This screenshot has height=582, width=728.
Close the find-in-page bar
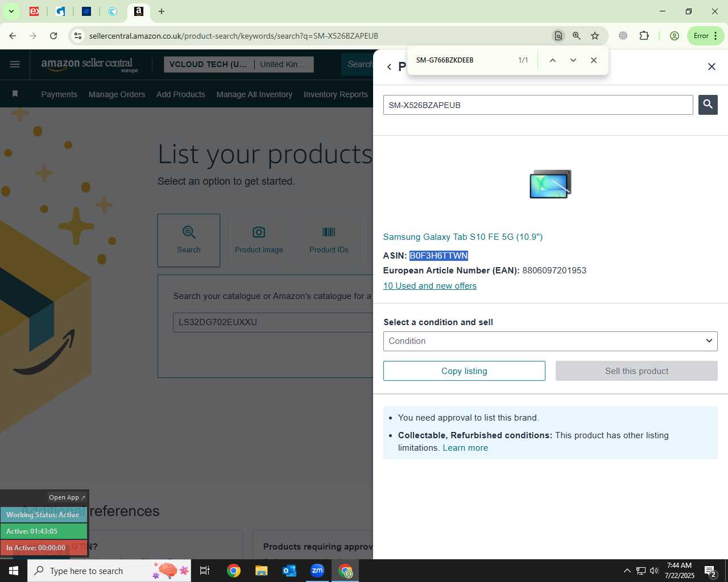594,60
